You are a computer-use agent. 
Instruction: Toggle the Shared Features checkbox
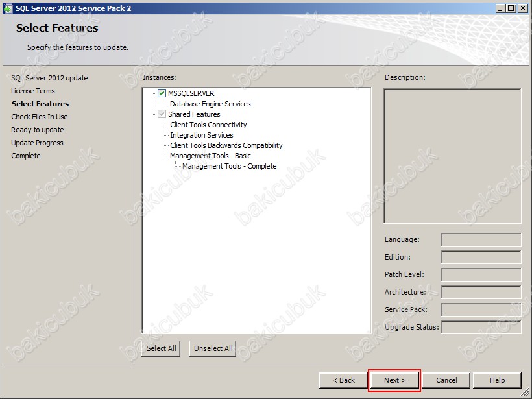point(162,114)
